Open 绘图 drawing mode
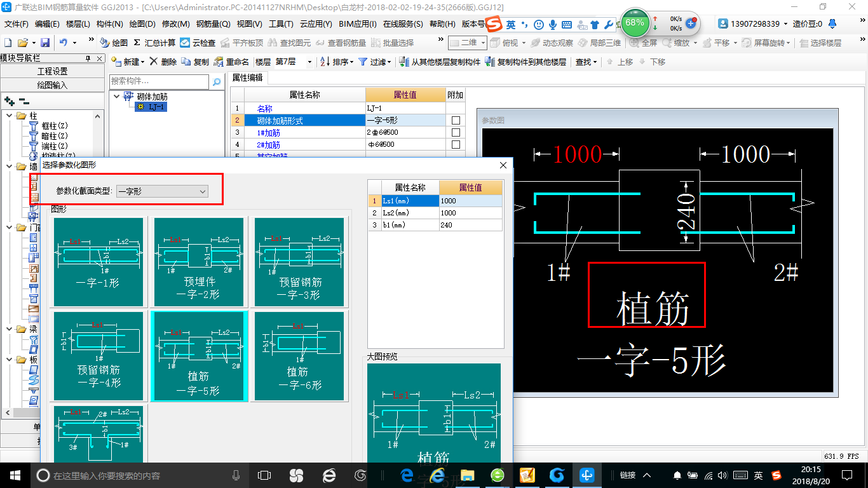The width and height of the screenshot is (868, 488). [114, 43]
